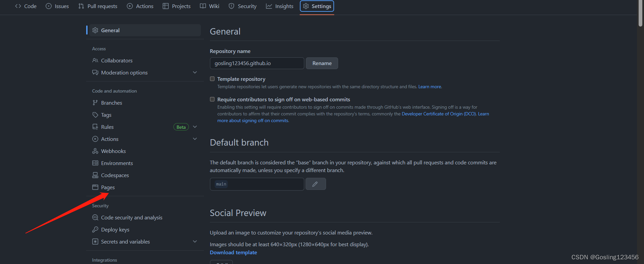Click the pencil icon to switch default branch
Screen dimensions: 644x264
click(x=315, y=184)
